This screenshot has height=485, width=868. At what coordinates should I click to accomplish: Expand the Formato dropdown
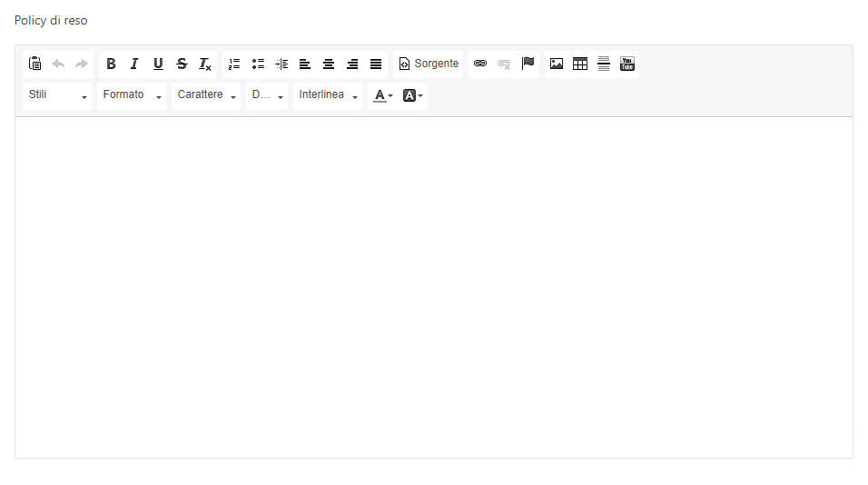click(132, 95)
